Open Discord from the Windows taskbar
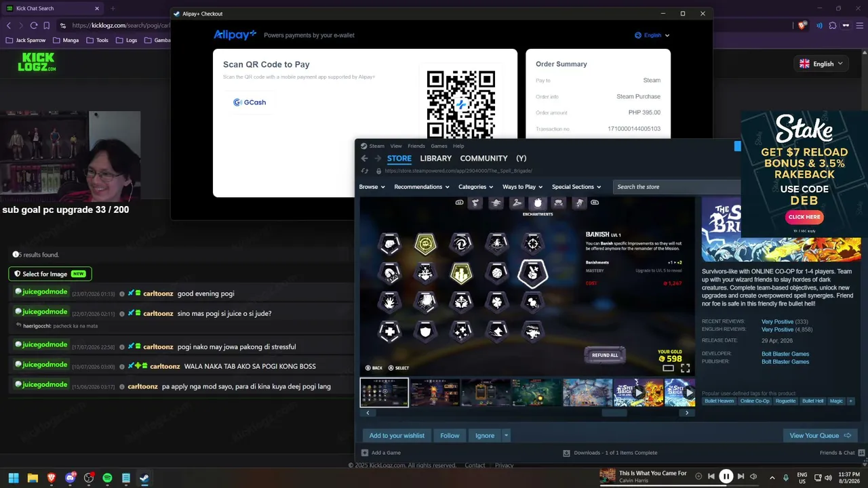This screenshot has width=868, height=488. pyautogui.click(x=70, y=478)
